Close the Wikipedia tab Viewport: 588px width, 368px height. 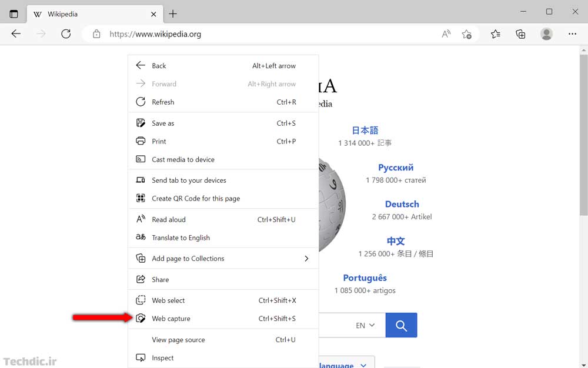pyautogui.click(x=153, y=14)
